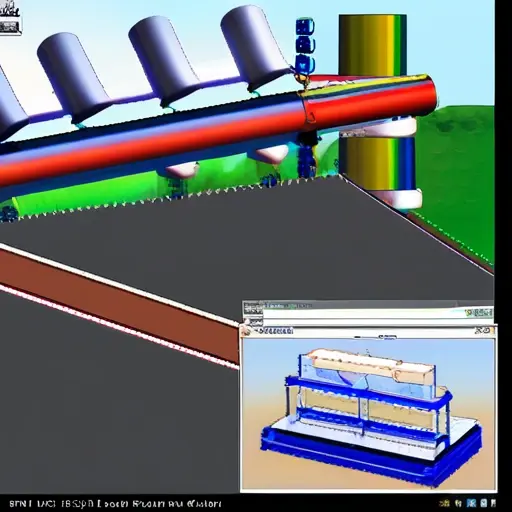Click the second white bar in the popup
The image size is (512, 512).
tap(378, 322)
